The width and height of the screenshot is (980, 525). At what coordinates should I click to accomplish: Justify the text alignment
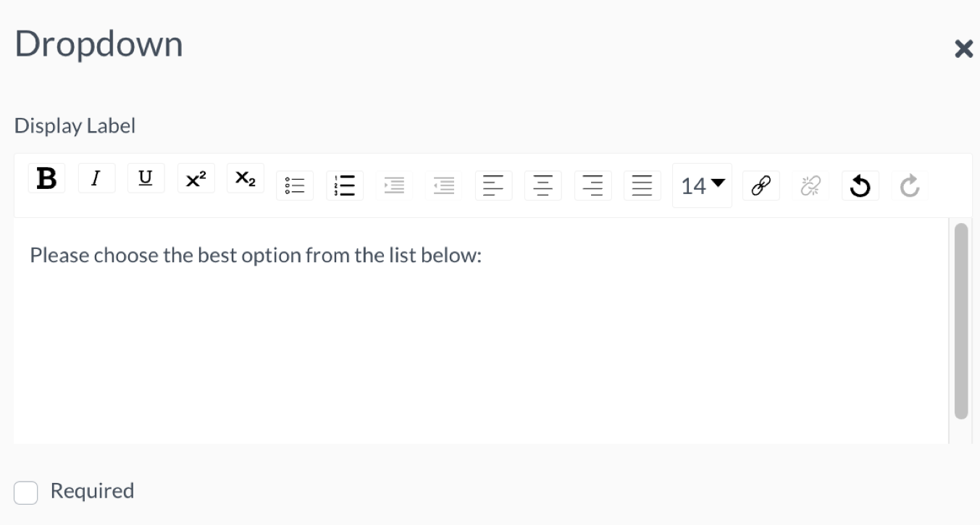click(x=642, y=185)
